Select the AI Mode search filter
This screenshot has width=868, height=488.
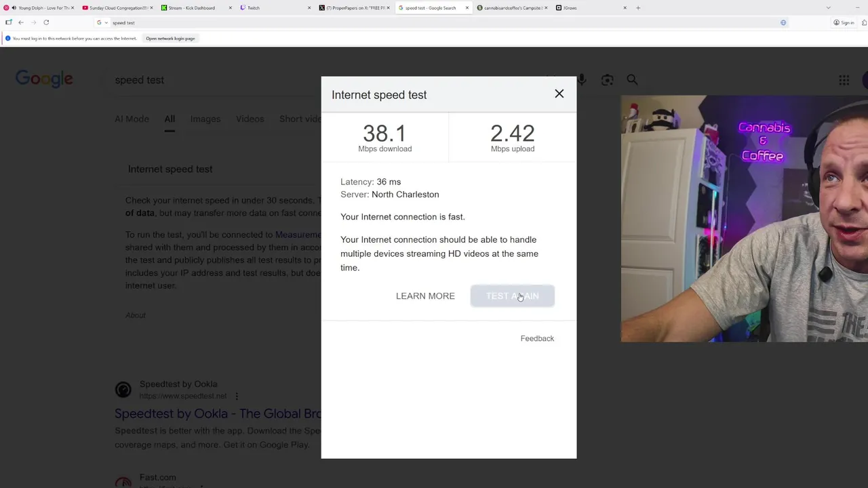coord(132,119)
